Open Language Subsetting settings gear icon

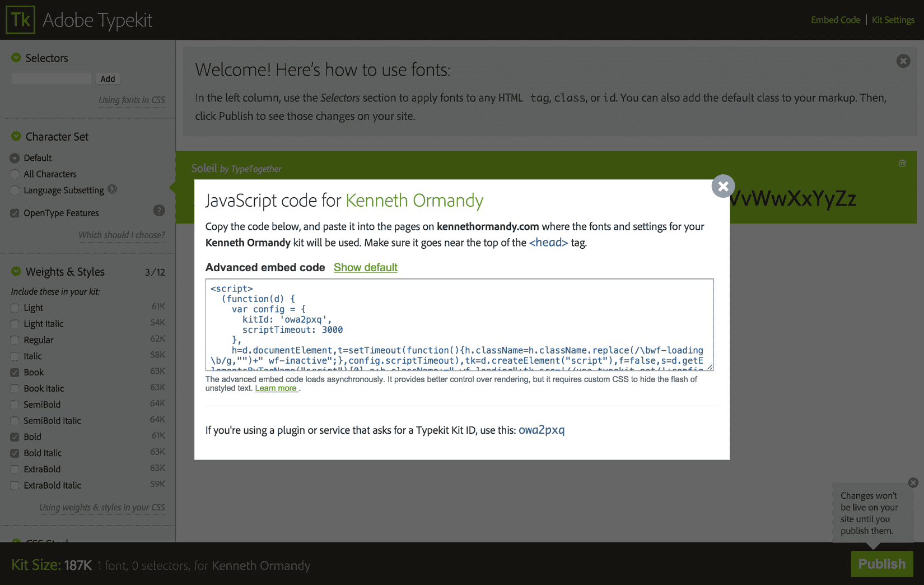pos(113,189)
